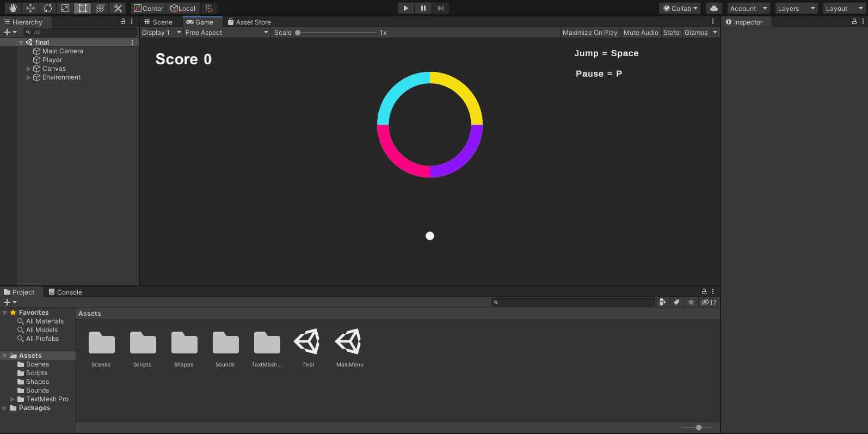The image size is (868, 434).
Task: Start Play mode
Action: pyautogui.click(x=405, y=8)
